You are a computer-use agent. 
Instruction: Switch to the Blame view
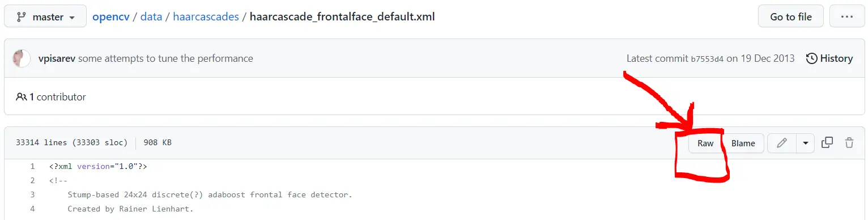click(x=743, y=143)
